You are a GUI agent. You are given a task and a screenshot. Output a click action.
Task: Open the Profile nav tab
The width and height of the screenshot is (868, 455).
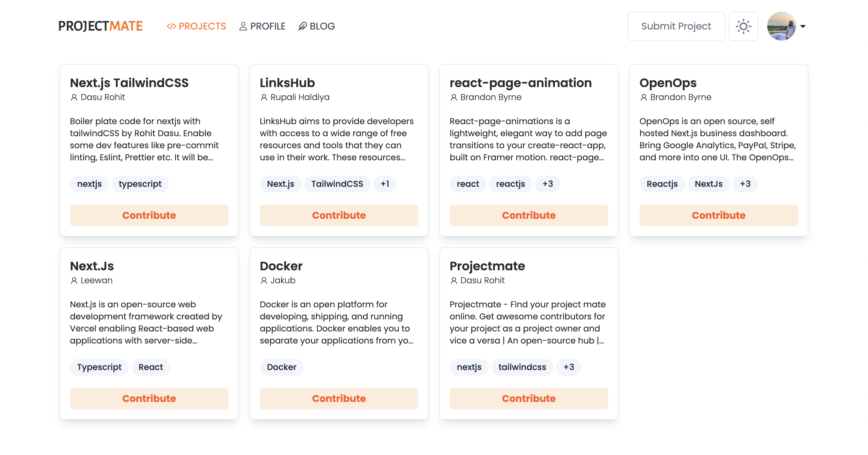(x=262, y=26)
